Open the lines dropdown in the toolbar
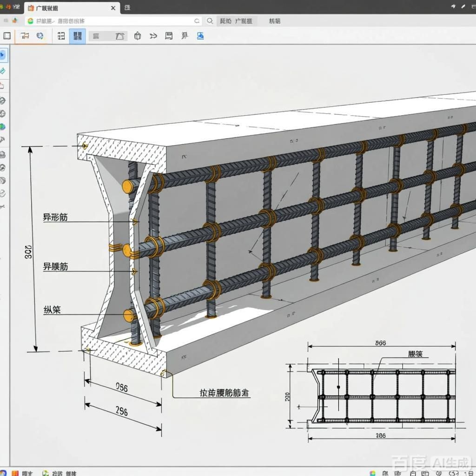 click(96, 36)
